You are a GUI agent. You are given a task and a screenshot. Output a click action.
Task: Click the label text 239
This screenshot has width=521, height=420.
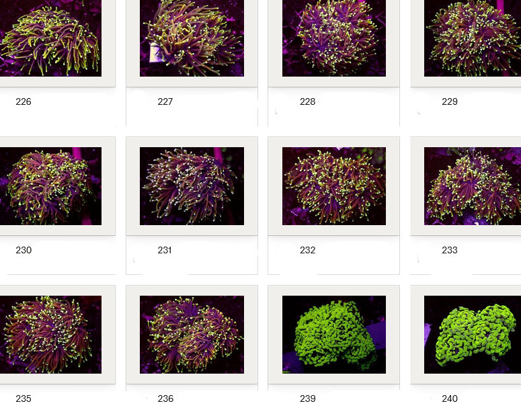point(308,398)
